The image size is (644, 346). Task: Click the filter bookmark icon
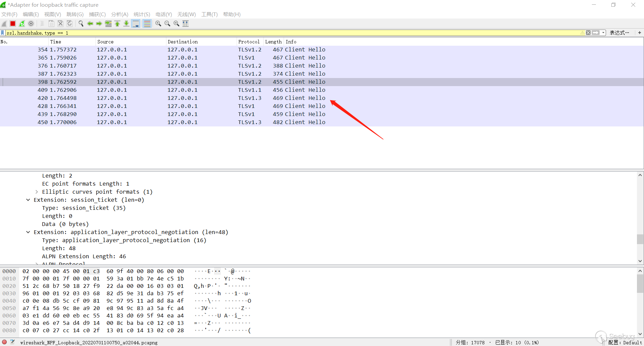[x=3, y=33]
